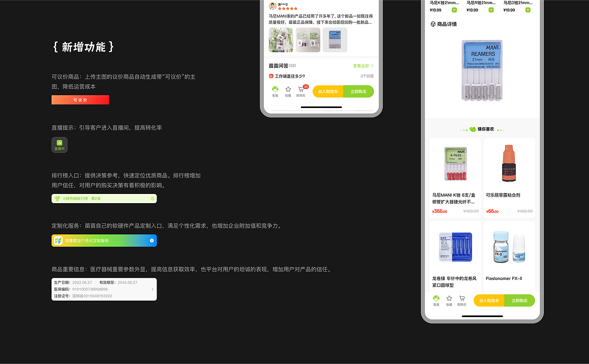Click the question 工作端直径多少?
Viewport: 589px width, 364px height.
click(x=290, y=76)
